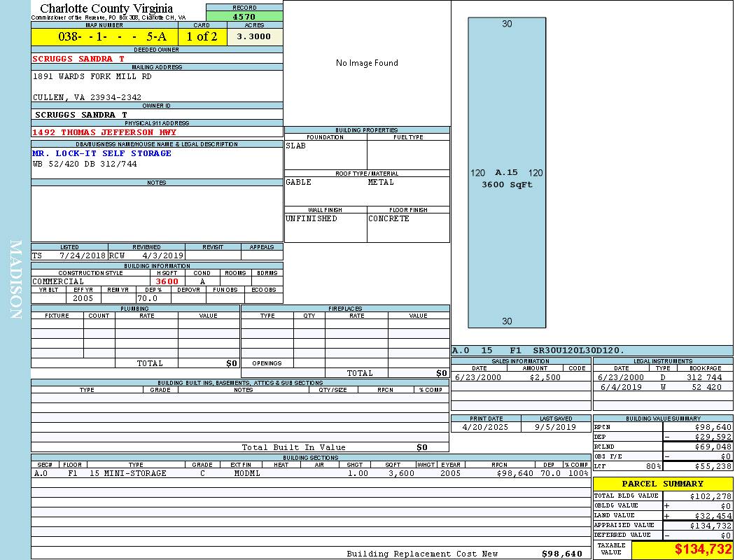Select the yellow map number 038-1-5-A field

pos(104,36)
